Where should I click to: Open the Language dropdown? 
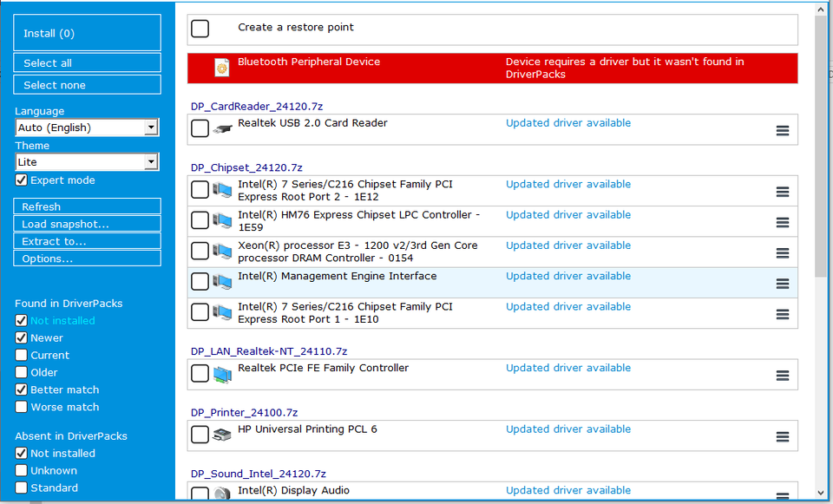coord(87,128)
